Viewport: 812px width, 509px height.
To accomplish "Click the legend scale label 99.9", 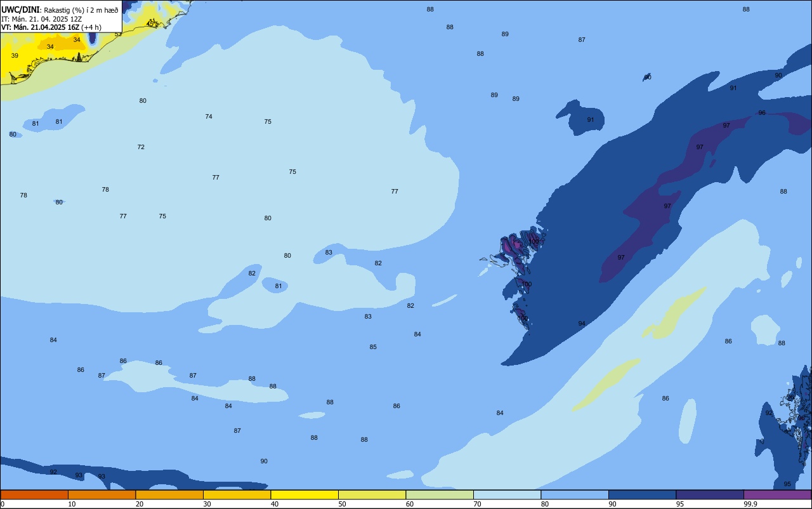I will pyautogui.click(x=750, y=504).
